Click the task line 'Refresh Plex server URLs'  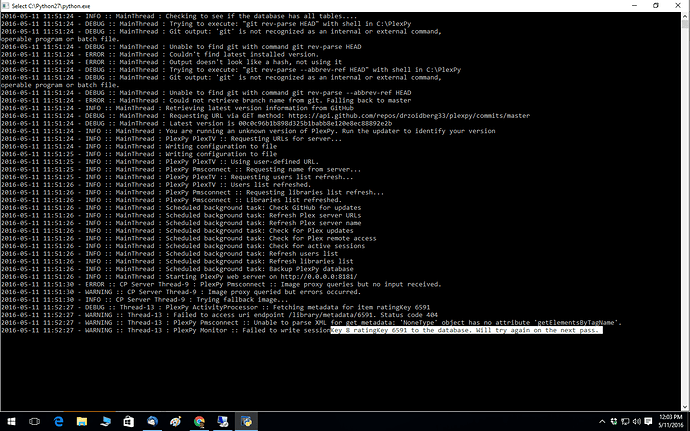point(181,215)
